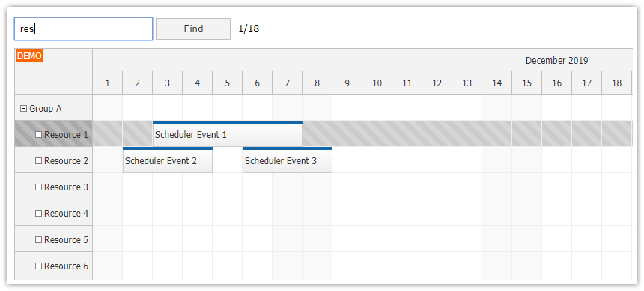644x291 pixels.
Task: Click the orange DEMO badge
Action: coord(29,56)
